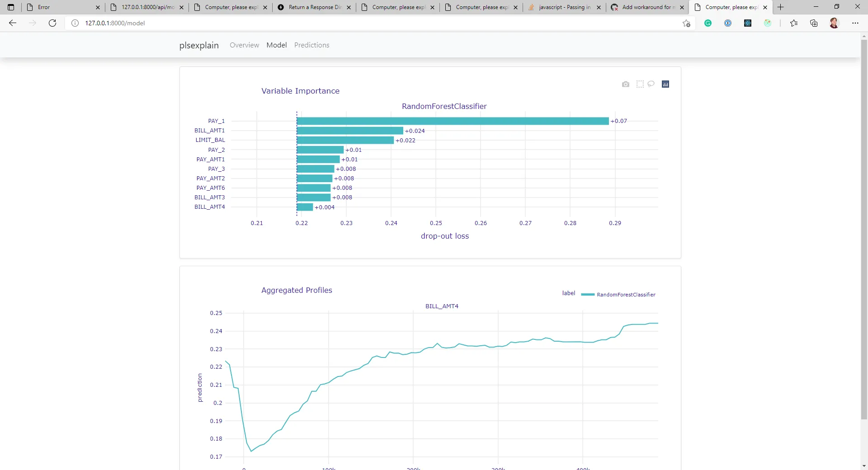Click the BILL_AMT3 importance bar
Image resolution: width=868 pixels, height=470 pixels.
click(x=314, y=197)
